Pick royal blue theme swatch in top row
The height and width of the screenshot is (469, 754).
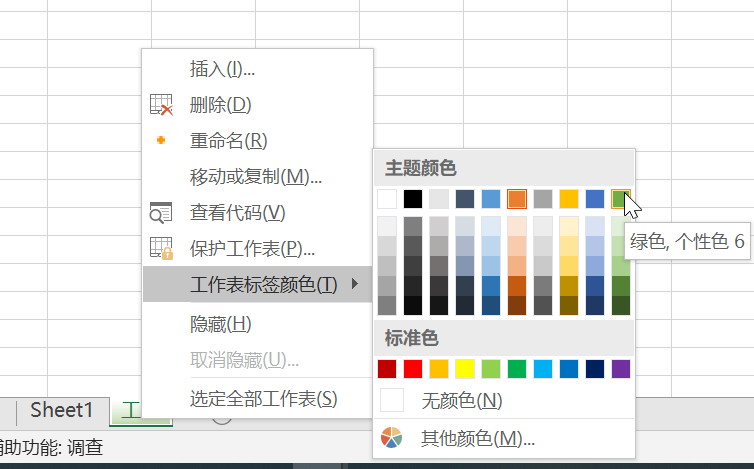pos(595,199)
